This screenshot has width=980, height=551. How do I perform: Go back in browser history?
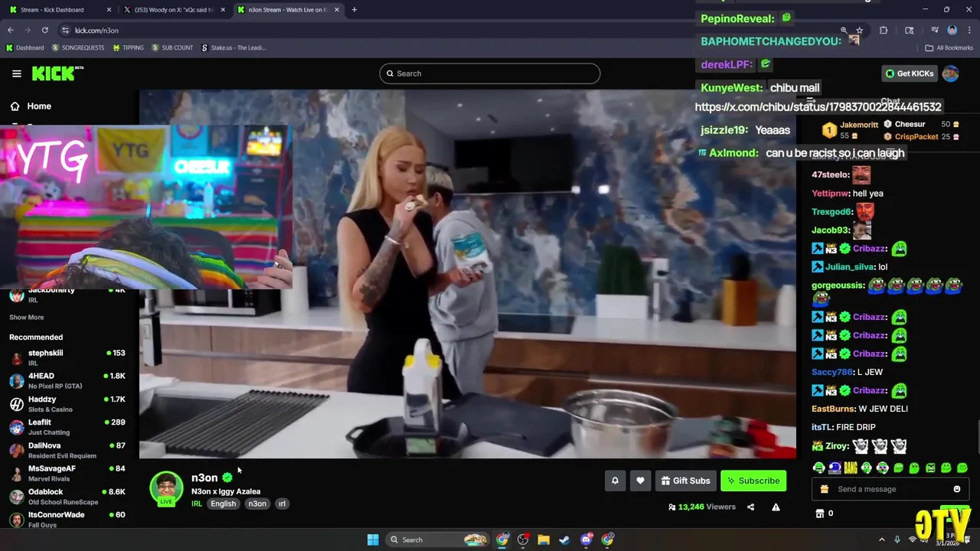(11, 30)
